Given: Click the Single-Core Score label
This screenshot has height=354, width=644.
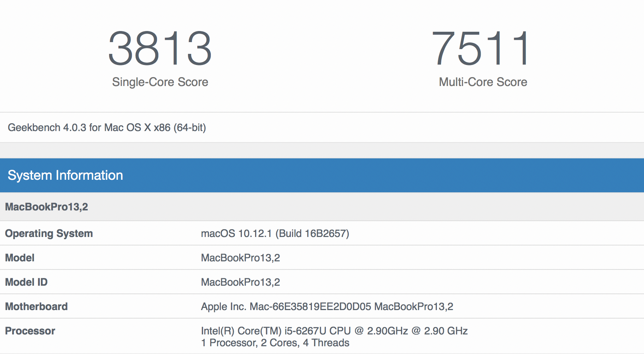Looking at the screenshot, I should click(x=160, y=82).
